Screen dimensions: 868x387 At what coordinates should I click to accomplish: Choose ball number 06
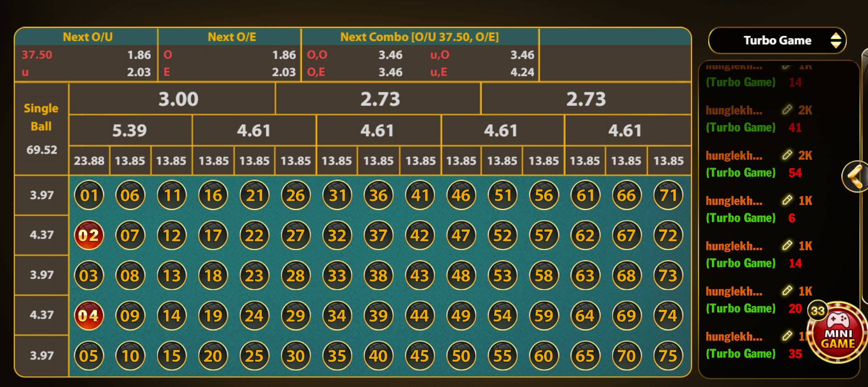click(130, 195)
